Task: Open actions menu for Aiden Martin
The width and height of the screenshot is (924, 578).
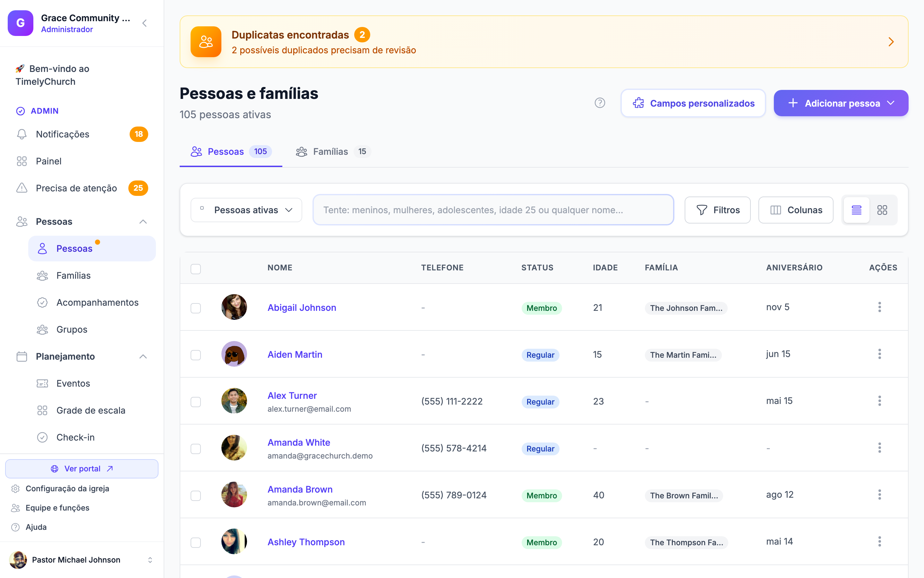Action: point(879,354)
